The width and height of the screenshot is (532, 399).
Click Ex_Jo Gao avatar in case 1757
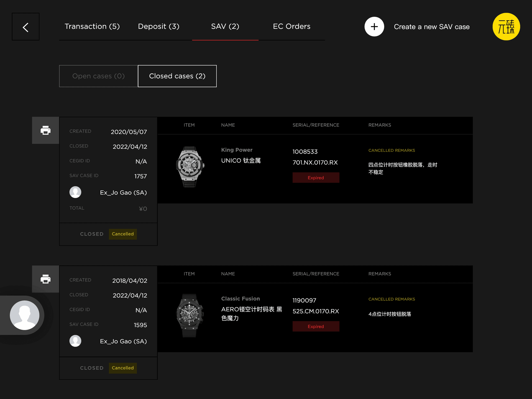(75, 192)
